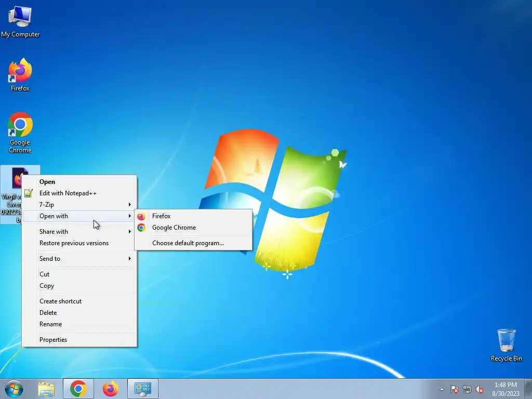This screenshot has width=532, height=399.
Task: Choose Create shortcut
Action: (79, 301)
